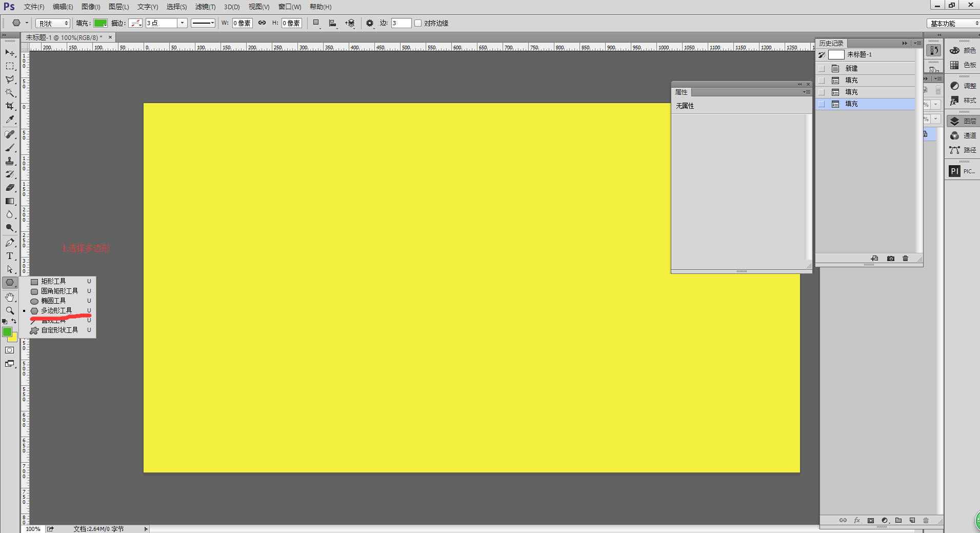The image size is (980, 533).
Task: Open 调整 panel button
Action: click(x=963, y=86)
